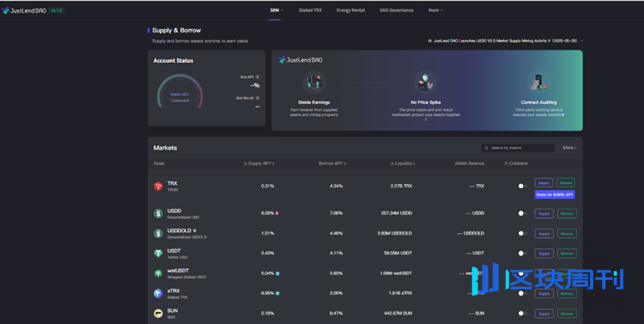The width and height of the screenshot is (644, 324).
Task: Click Supply button for TRX
Action: point(544,183)
